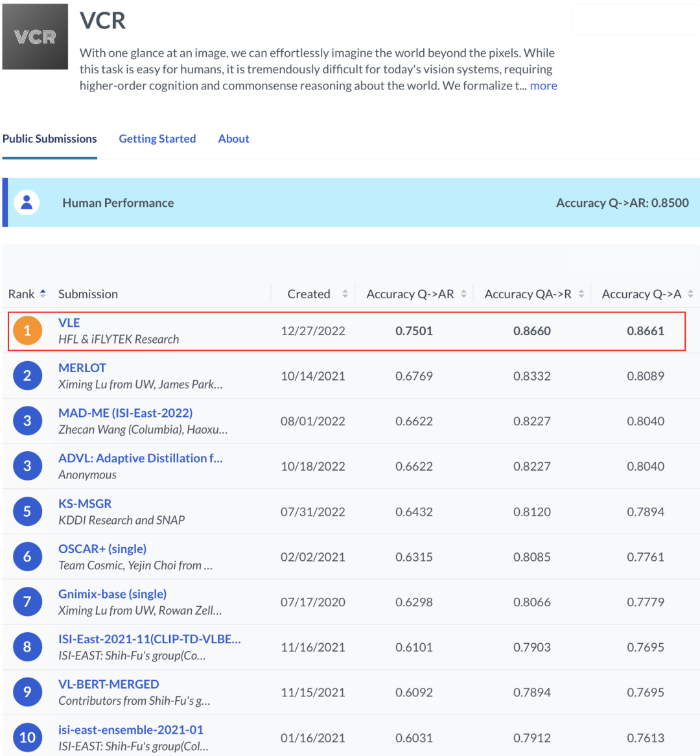Open MAD-ME (ISI-East-2022) submission

click(x=125, y=413)
